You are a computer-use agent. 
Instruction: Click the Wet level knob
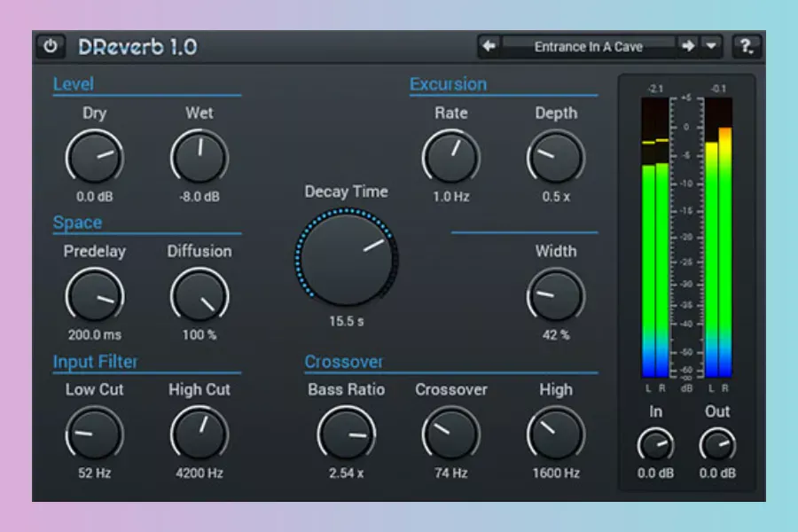pyautogui.click(x=199, y=157)
